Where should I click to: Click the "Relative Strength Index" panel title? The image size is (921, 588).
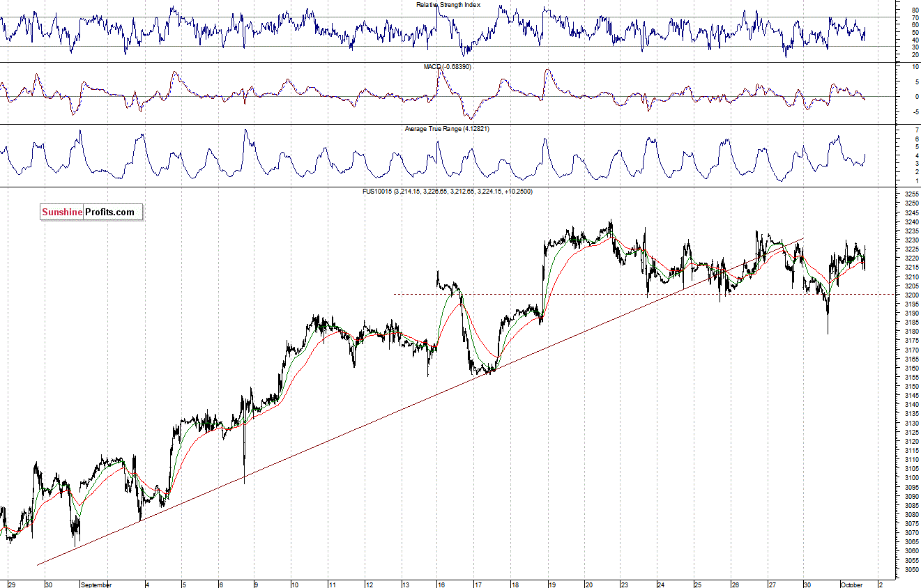coord(448,5)
